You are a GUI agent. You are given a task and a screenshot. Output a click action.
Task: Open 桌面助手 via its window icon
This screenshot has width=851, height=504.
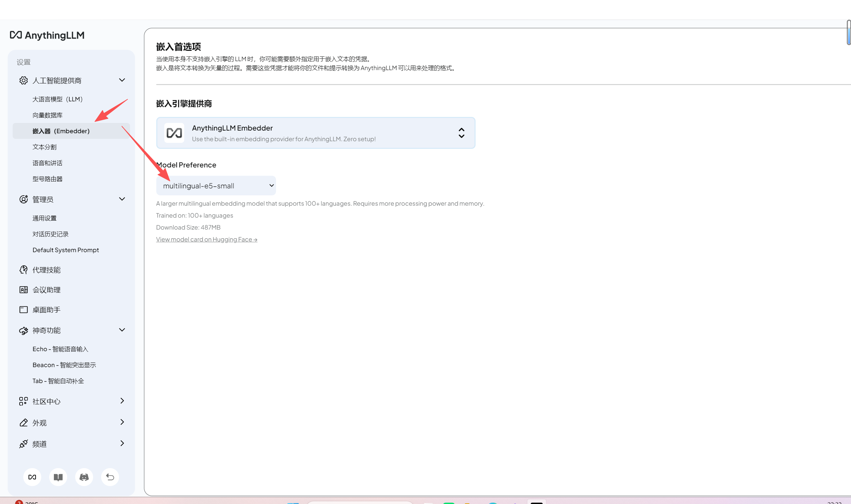(24, 310)
